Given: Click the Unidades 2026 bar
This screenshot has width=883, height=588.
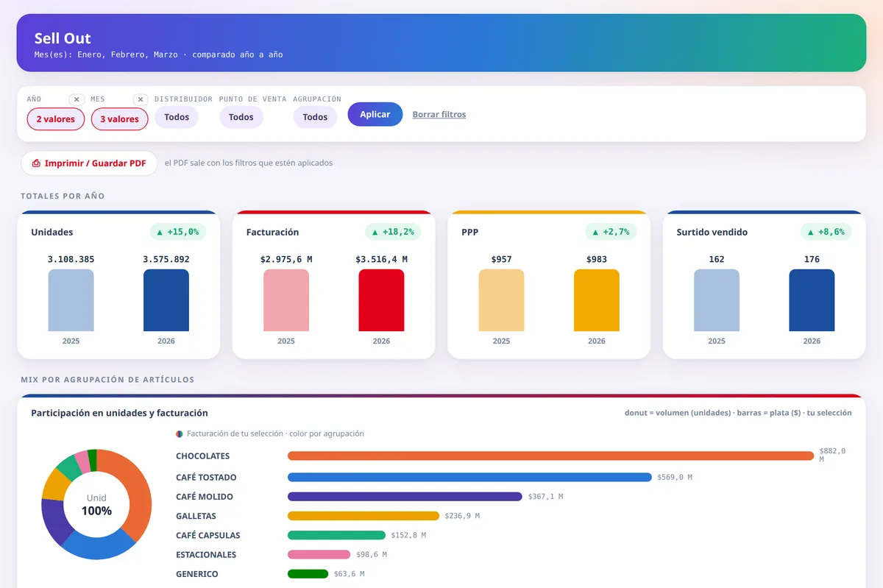Looking at the screenshot, I should pos(166,300).
